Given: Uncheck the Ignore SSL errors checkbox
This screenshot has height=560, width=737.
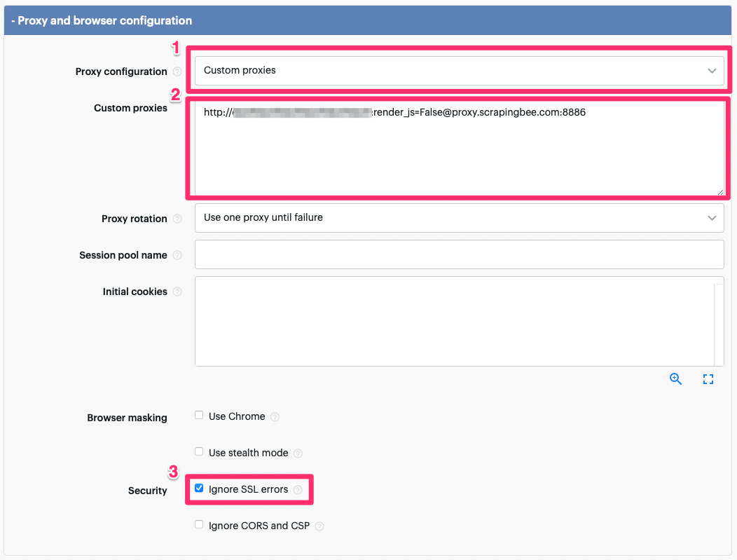Looking at the screenshot, I should point(199,489).
